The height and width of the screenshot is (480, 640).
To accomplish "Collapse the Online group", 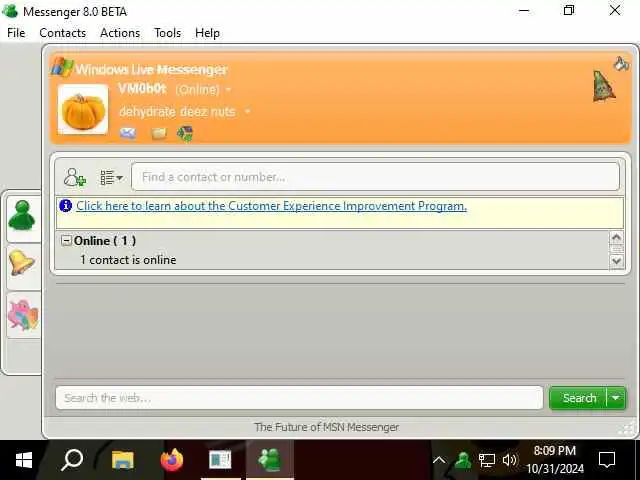I will point(66,240).
